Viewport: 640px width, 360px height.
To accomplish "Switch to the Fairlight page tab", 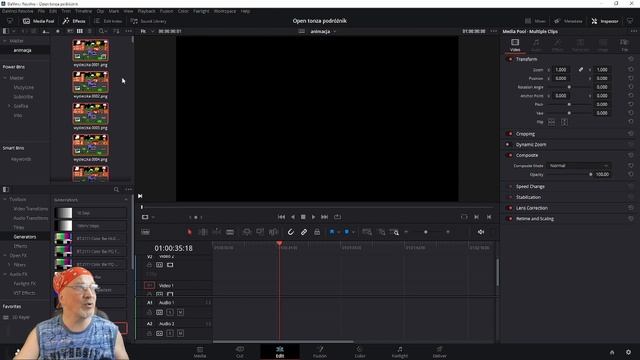I will click(400, 352).
